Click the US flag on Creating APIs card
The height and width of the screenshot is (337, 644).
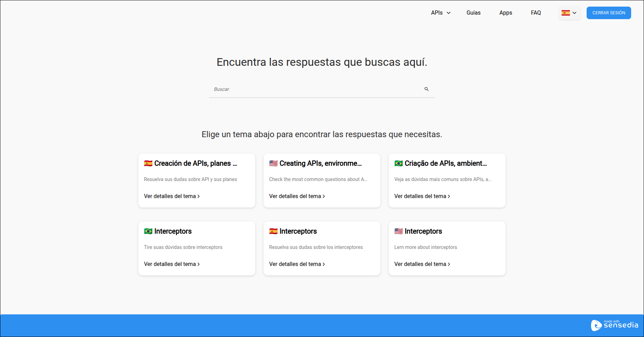point(273,163)
